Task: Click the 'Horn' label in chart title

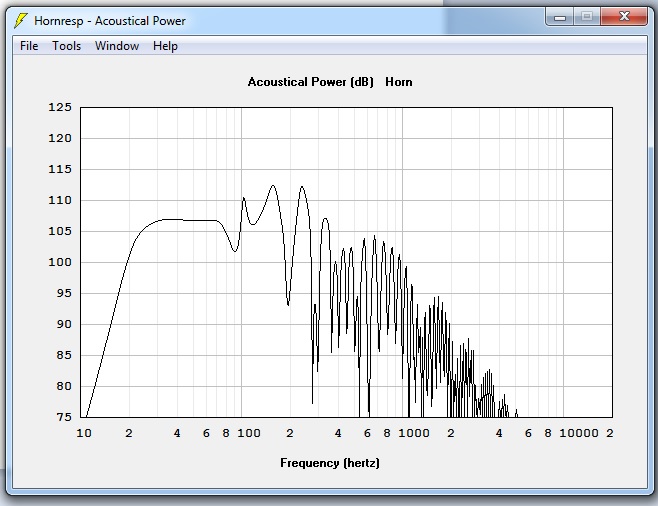Action: (399, 82)
